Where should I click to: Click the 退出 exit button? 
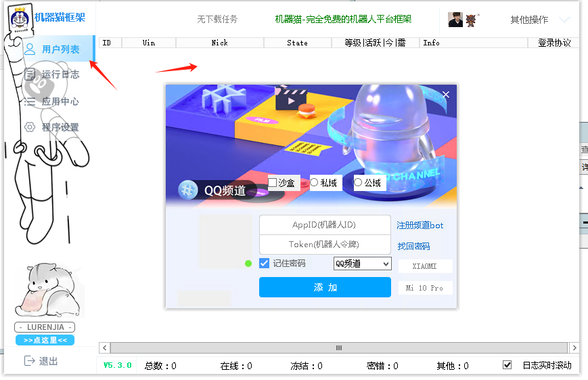41,361
